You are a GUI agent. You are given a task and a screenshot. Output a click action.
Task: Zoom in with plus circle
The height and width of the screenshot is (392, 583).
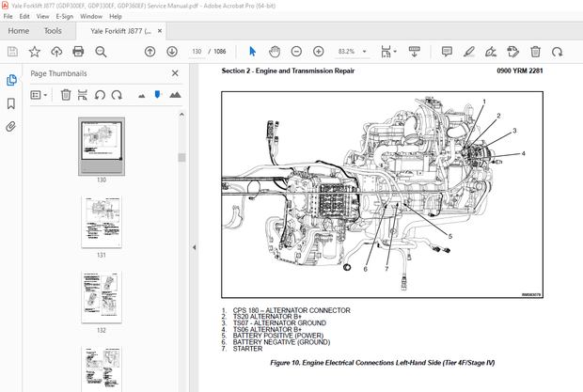(x=318, y=52)
